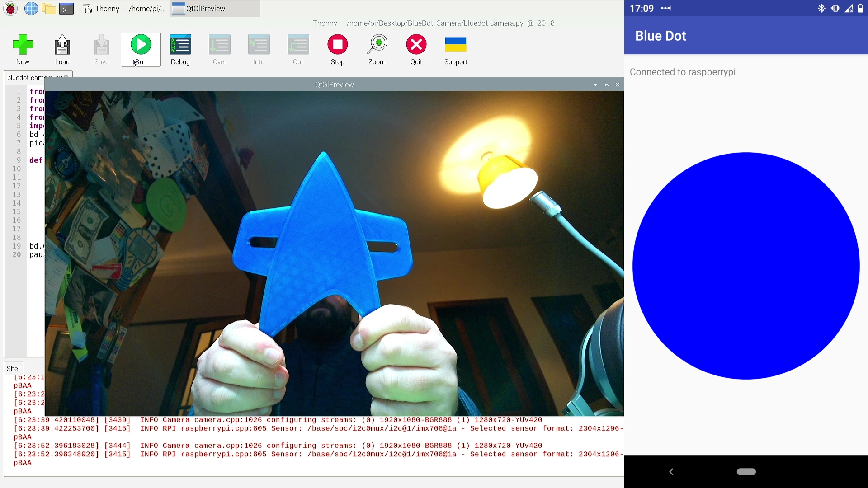Tap the big blue dot

(746, 266)
